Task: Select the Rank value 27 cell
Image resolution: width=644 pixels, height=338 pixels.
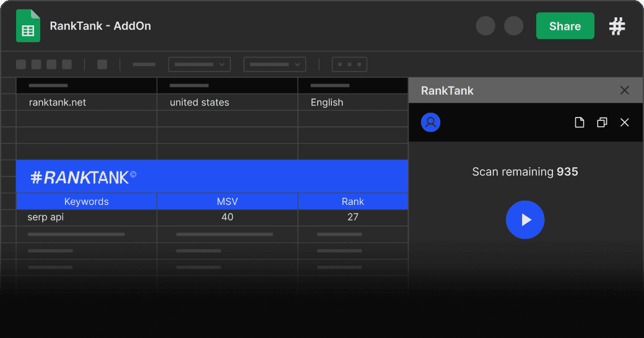Action: pyautogui.click(x=353, y=217)
